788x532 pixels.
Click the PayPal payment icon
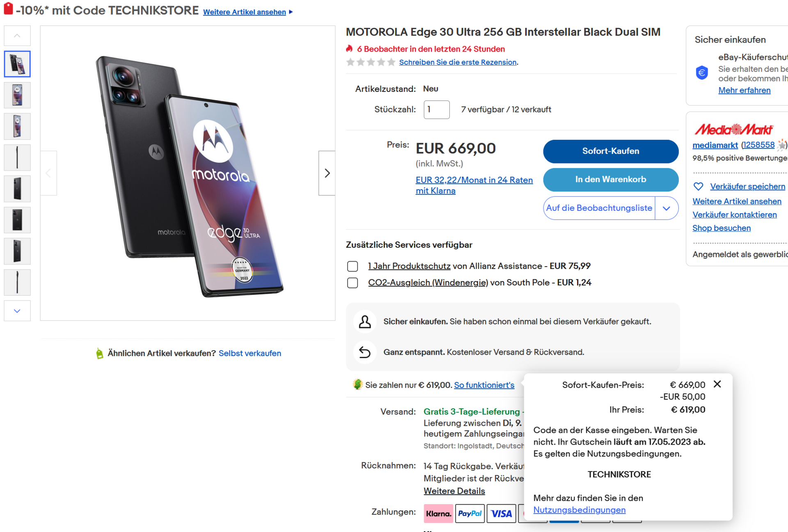point(470,513)
